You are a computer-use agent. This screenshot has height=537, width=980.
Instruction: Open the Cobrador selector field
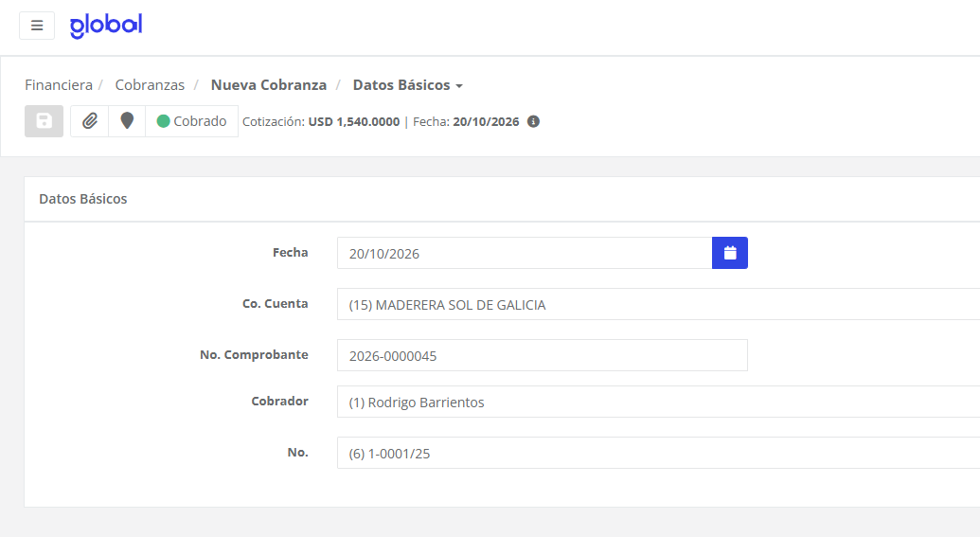659,402
